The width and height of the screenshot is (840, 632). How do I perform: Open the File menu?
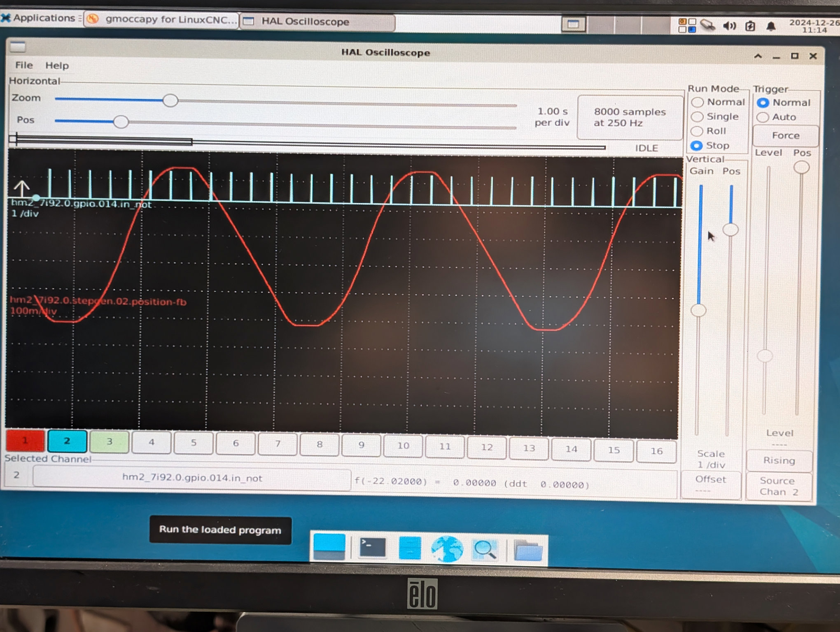click(x=24, y=65)
